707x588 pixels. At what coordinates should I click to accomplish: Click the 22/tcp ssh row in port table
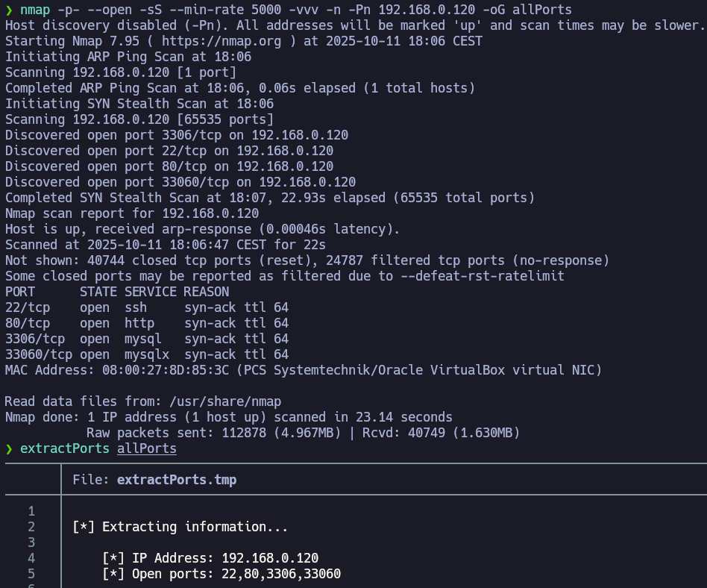(x=146, y=307)
